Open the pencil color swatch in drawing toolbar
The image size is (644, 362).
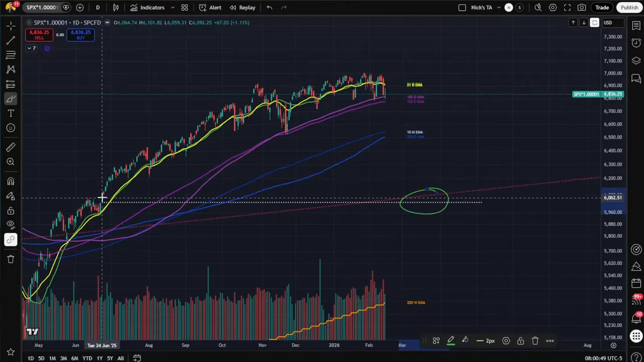click(x=451, y=340)
